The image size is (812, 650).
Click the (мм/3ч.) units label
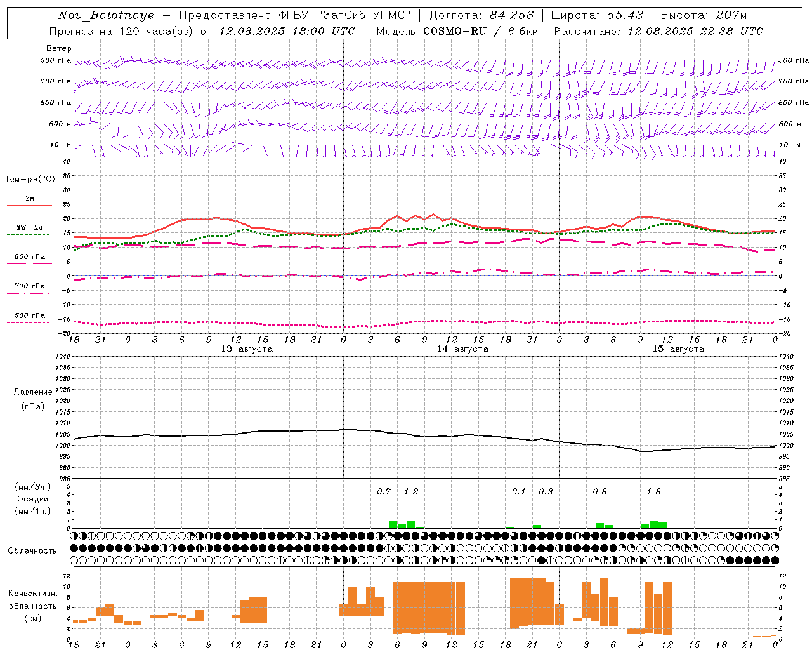[32, 487]
